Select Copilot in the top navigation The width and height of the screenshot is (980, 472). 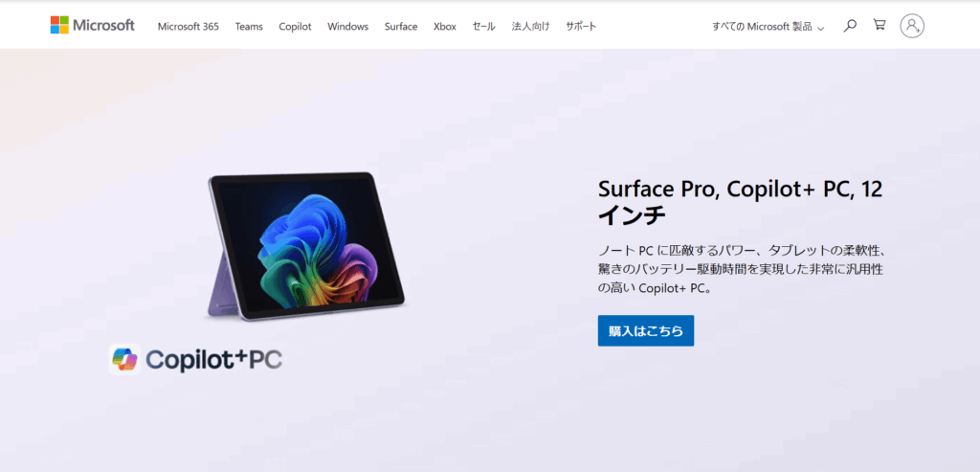pyautogui.click(x=295, y=26)
